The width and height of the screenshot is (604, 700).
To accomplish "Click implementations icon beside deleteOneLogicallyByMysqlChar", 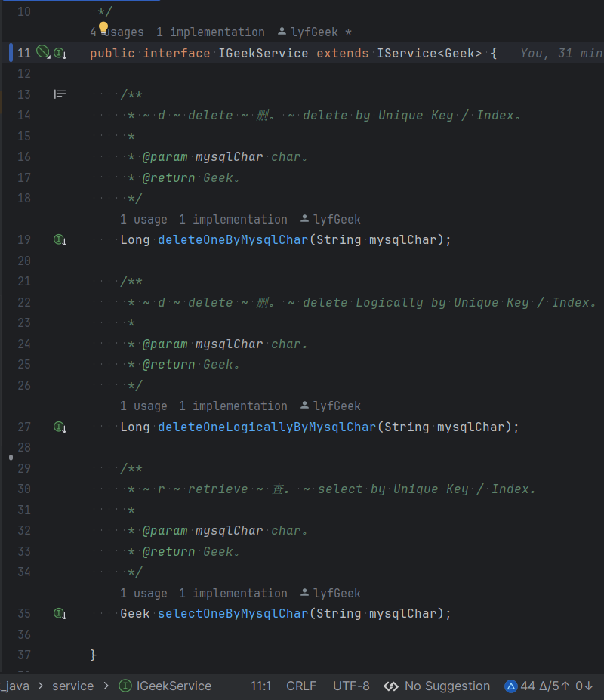I will pos(60,427).
